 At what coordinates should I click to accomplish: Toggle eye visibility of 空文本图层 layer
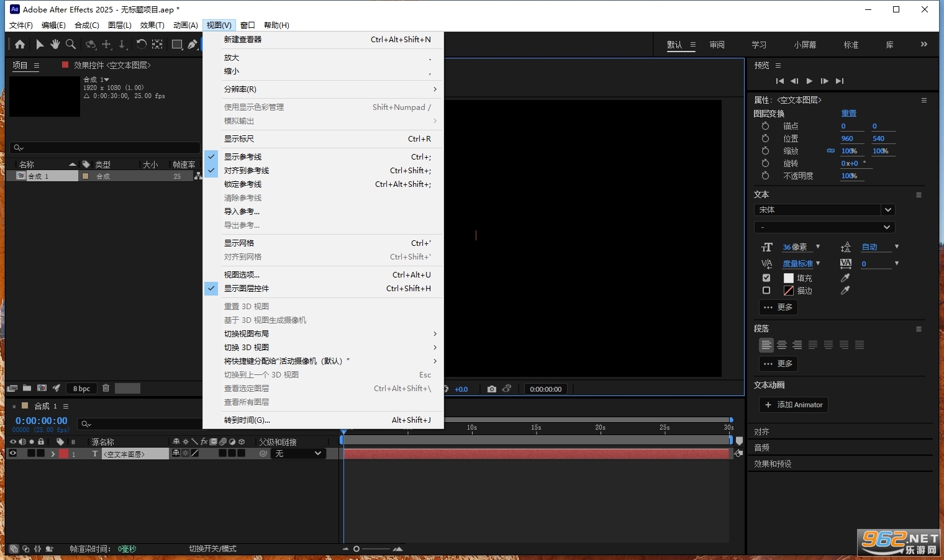(12, 454)
